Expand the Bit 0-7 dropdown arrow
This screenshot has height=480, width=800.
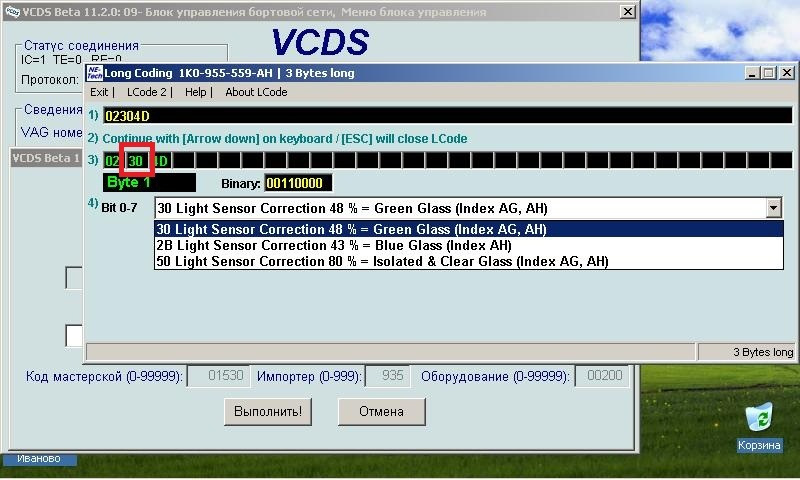[773, 208]
